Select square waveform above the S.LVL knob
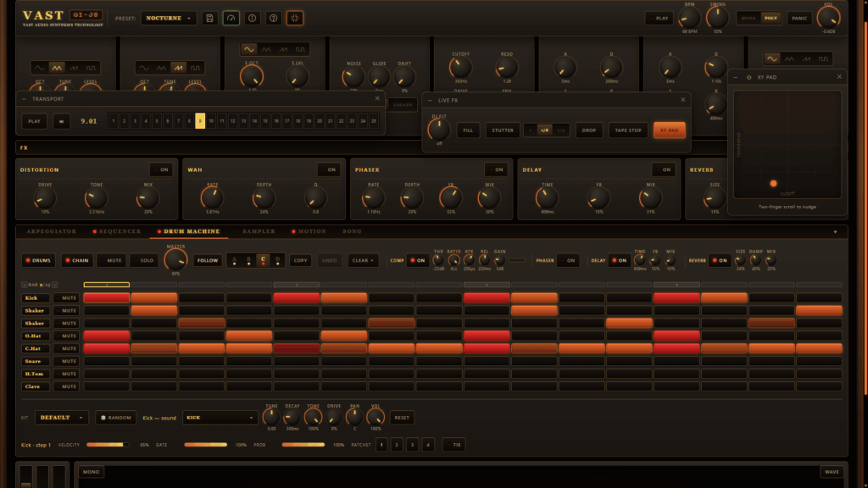This screenshot has height=488, width=868. 300,50
